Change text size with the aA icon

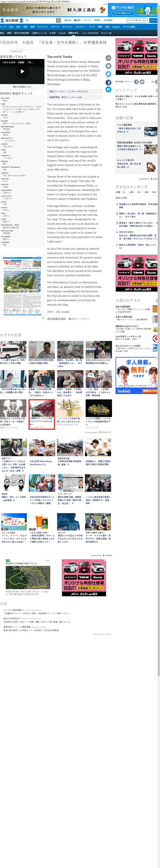[x=108, y=58]
